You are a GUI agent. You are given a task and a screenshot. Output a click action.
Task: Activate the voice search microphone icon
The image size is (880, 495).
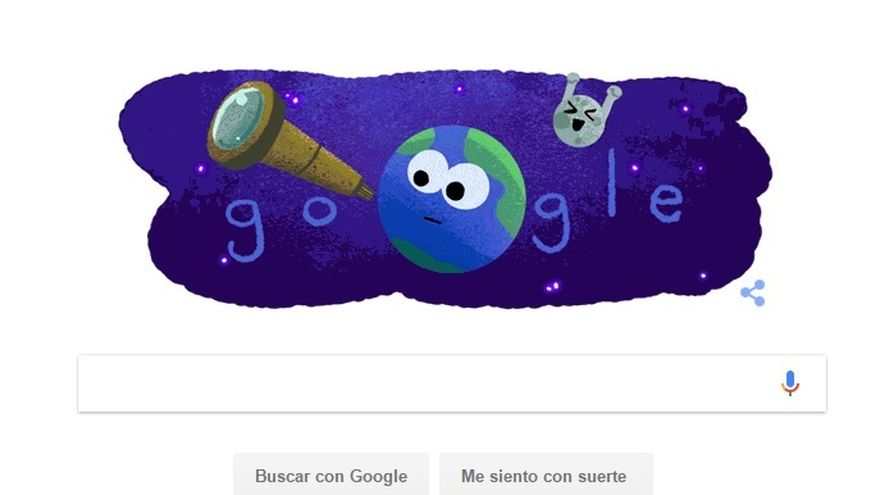pos(790,383)
